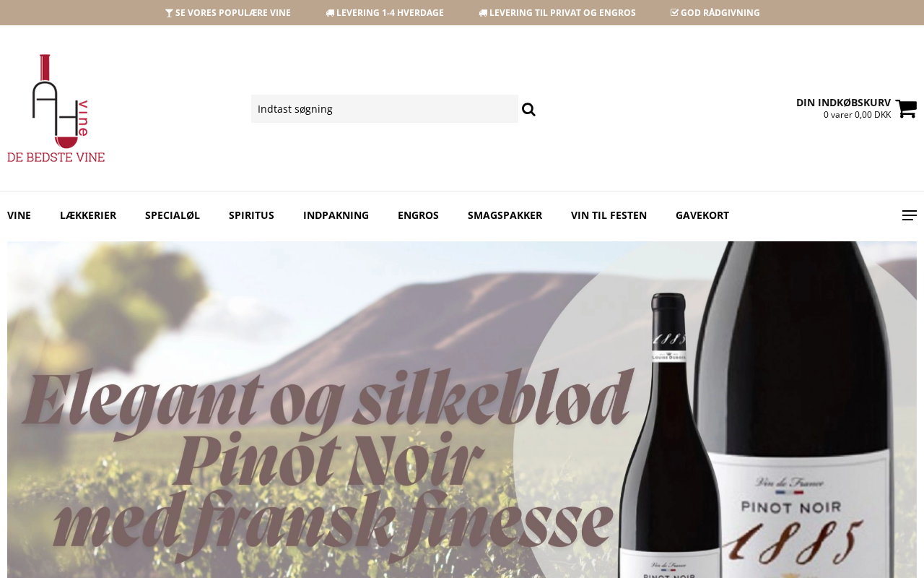Image resolution: width=924 pixels, height=578 pixels.
Task: Click the search magnifier icon
Action: (x=528, y=109)
